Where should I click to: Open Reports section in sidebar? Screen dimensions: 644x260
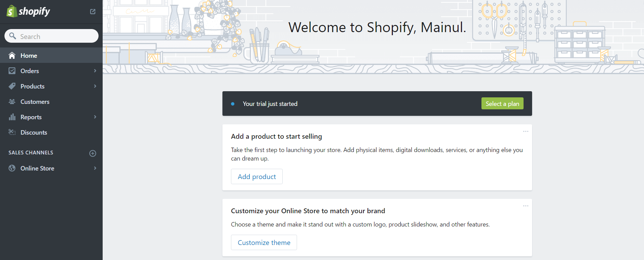pos(51,117)
